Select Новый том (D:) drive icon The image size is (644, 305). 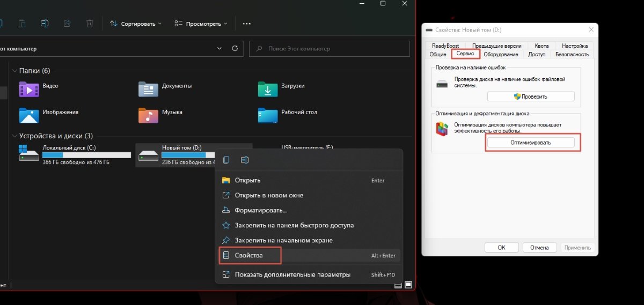pyautogui.click(x=148, y=155)
